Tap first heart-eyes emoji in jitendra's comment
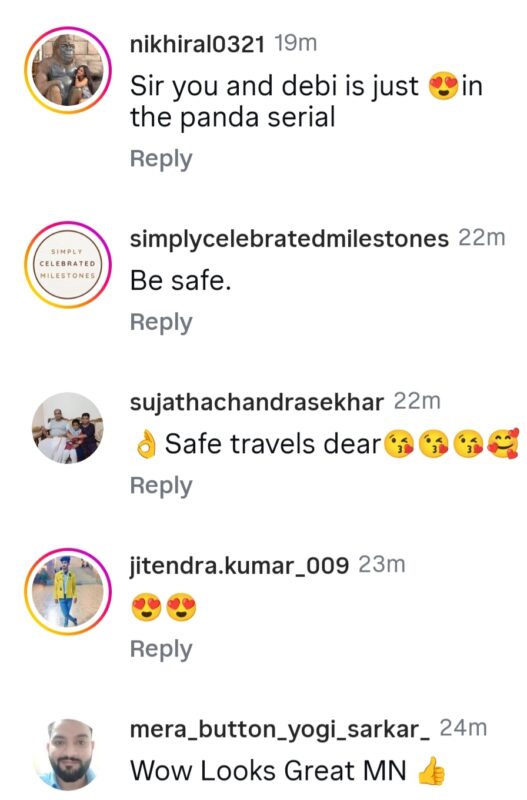The height and width of the screenshot is (800, 527). point(146,608)
